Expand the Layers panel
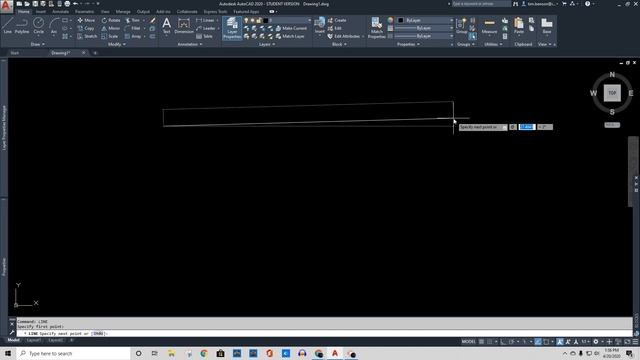 click(267, 44)
